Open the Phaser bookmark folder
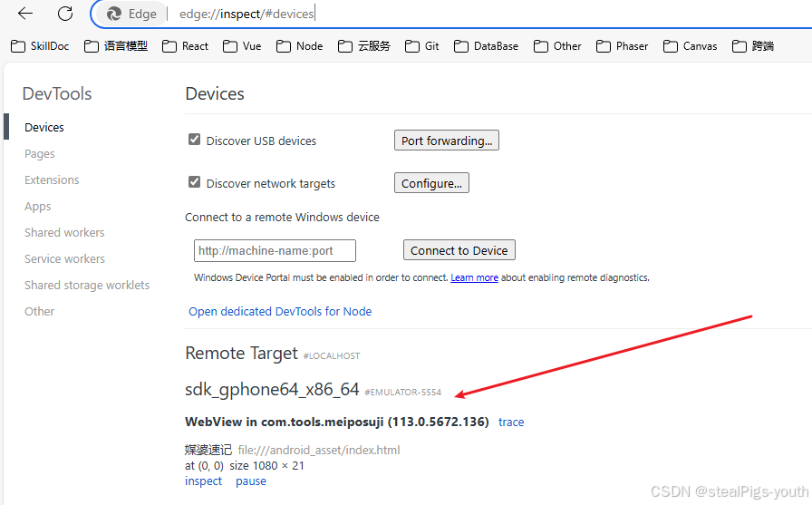 622,46
